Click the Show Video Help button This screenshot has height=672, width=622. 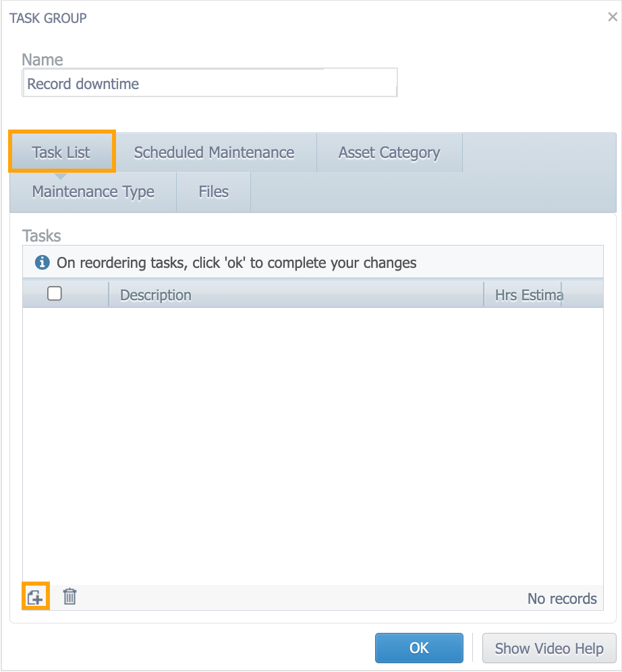point(548,648)
